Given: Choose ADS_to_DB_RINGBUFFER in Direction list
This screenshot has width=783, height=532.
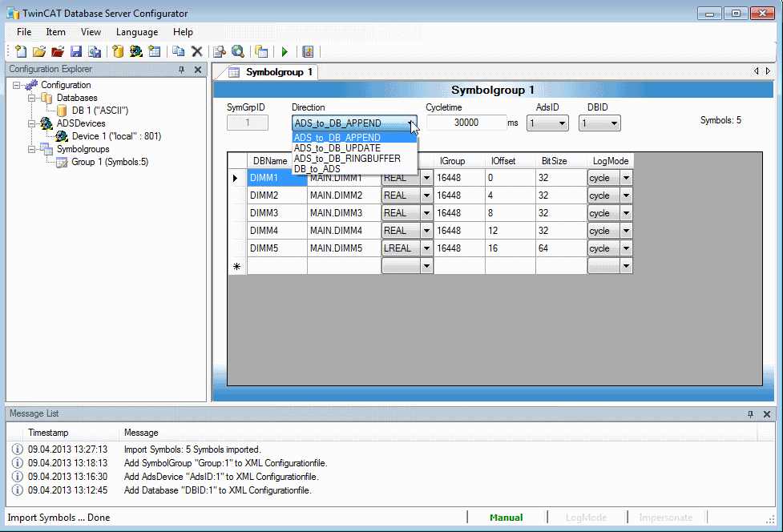Looking at the screenshot, I should click(x=354, y=159).
